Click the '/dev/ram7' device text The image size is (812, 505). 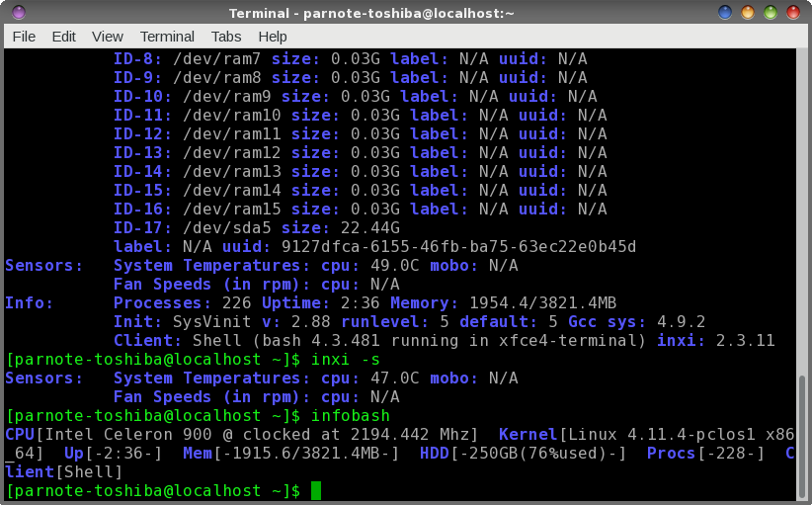[217, 59]
